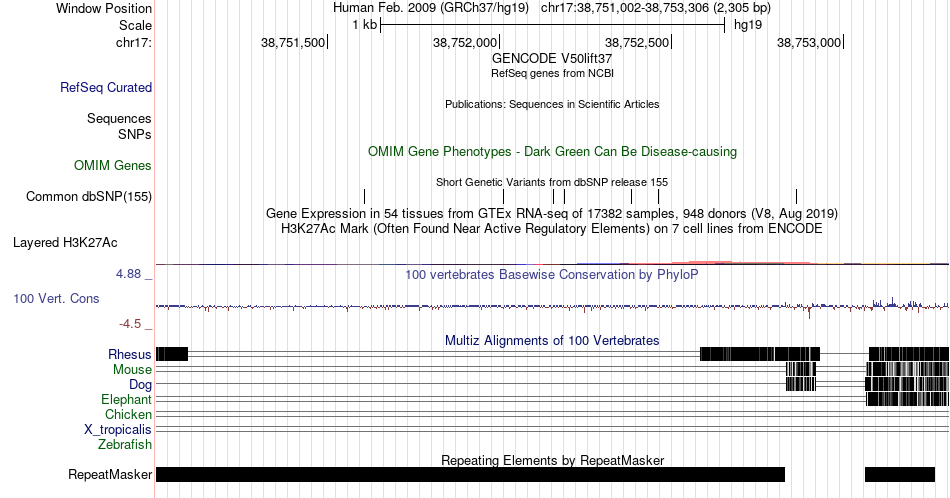Click Multiz Alignments of 100 Vertebrates title
Viewport: 950px width, 498px height.
[552, 340]
